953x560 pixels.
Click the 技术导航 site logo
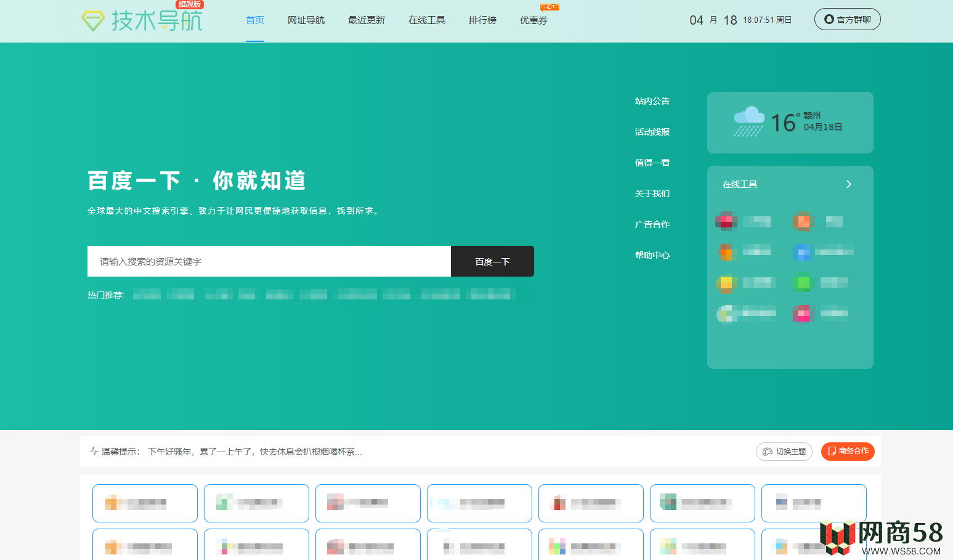pos(142,20)
